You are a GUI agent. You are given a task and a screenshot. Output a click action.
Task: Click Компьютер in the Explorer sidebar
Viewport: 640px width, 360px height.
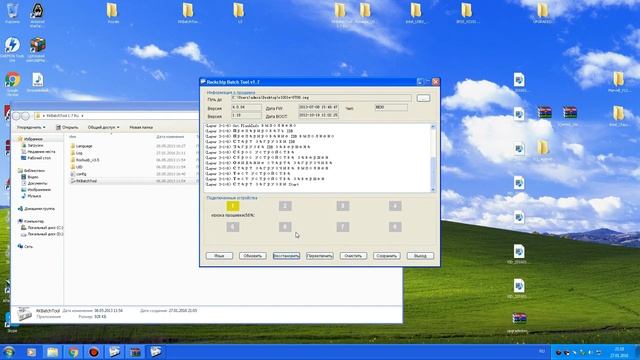pyautogui.click(x=31, y=221)
